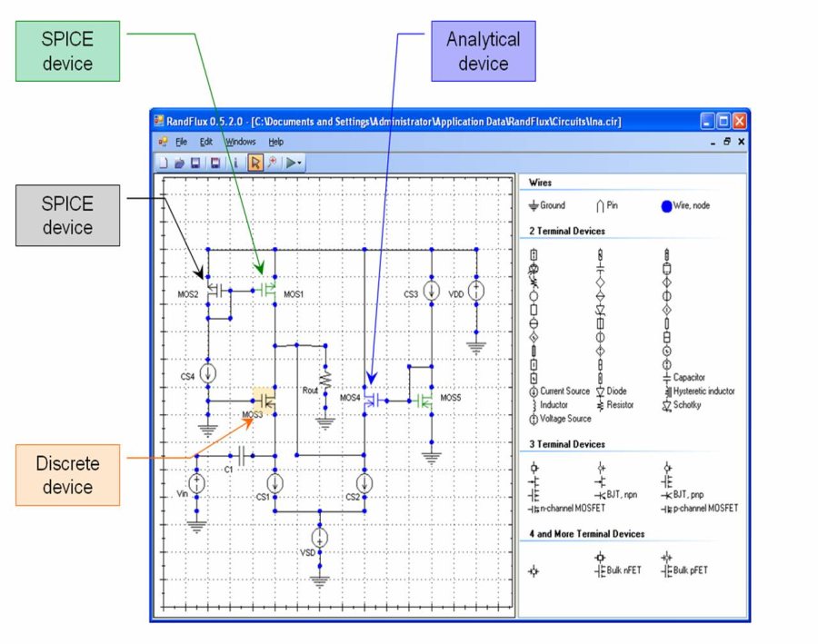Click the New file toolbar icon
This screenshot has height=644, width=818.
pyautogui.click(x=164, y=163)
